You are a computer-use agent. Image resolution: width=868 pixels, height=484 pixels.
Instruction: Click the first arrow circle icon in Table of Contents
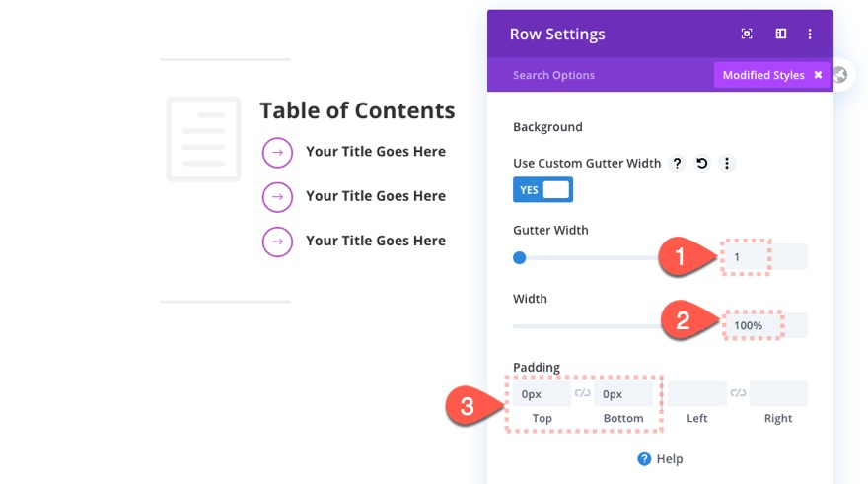pyautogui.click(x=277, y=152)
